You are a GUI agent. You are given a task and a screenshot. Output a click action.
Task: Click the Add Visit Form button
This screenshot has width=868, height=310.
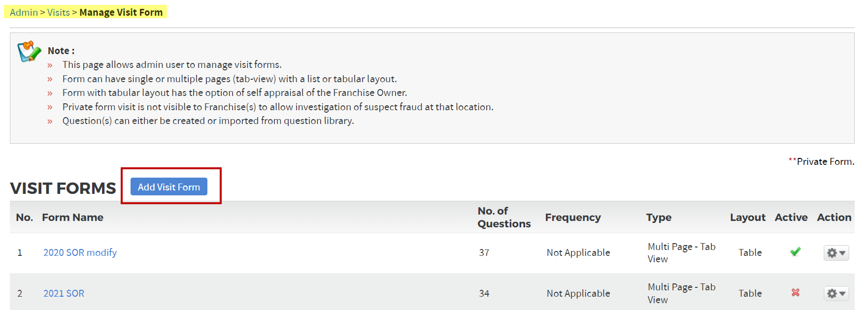pos(168,187)
